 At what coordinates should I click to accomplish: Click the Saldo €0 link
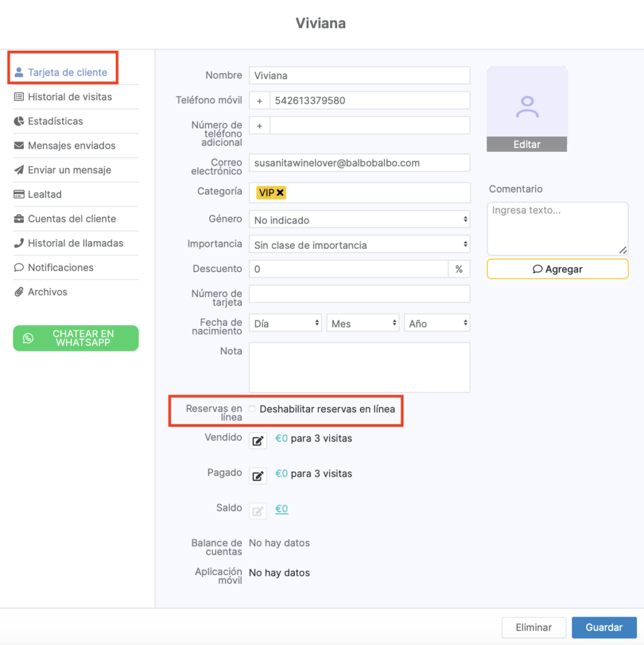[282, 509]
